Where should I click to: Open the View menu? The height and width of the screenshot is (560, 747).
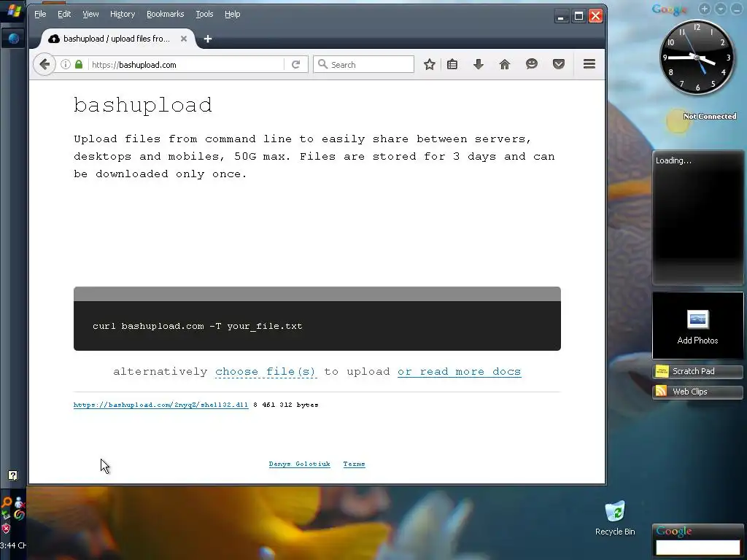90,14
